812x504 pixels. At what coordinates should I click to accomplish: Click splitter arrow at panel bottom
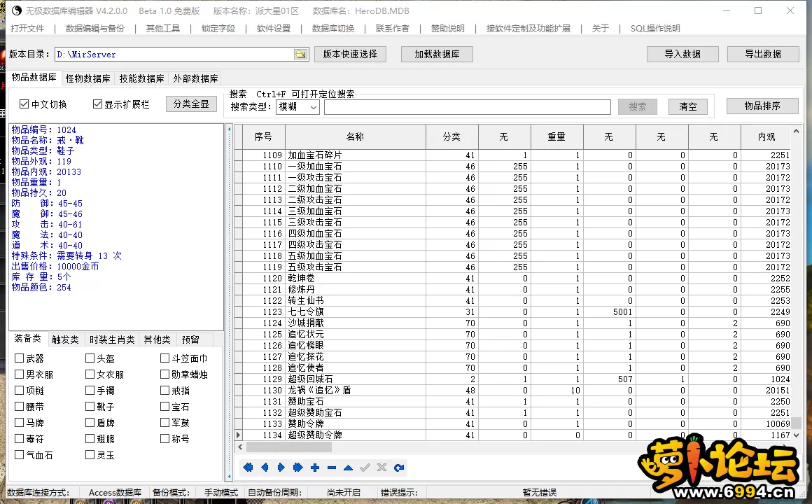(230, 476)
